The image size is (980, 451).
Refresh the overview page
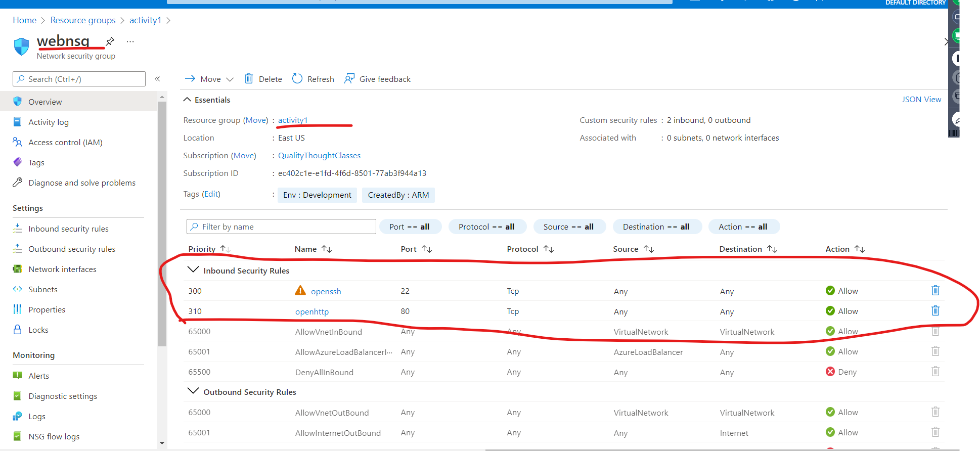(x=313, y=79)
